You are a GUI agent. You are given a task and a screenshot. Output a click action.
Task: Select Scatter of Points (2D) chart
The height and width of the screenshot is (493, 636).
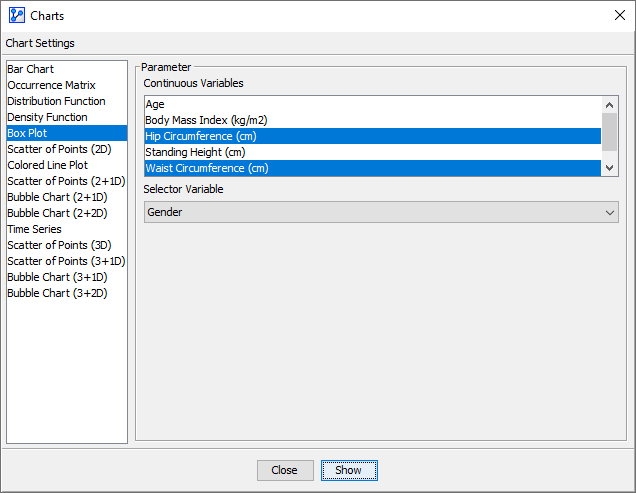click(x=59, y=149)
